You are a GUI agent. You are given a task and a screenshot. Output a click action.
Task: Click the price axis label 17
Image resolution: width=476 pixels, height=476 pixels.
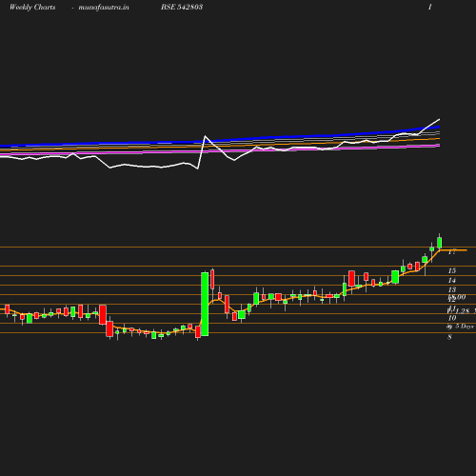pos(452,252)
